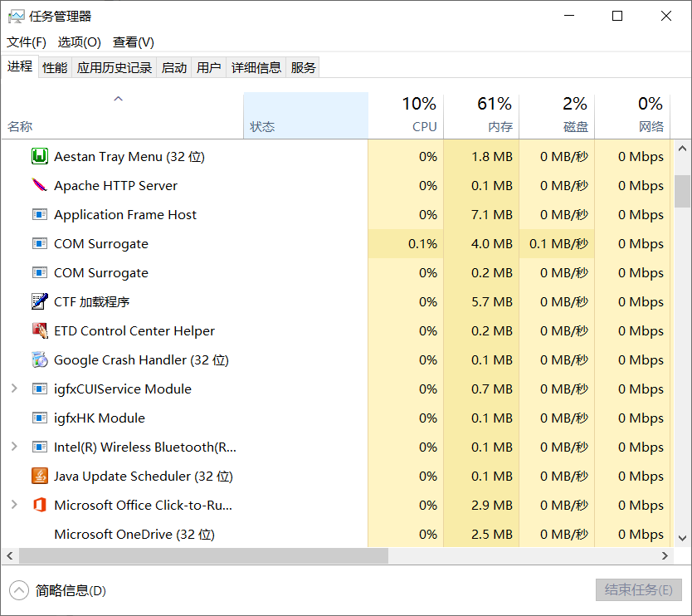Viewport: 692px width, 616px height.
Task: Open the 文件(F) menu
Action: (x=26, y=42)
